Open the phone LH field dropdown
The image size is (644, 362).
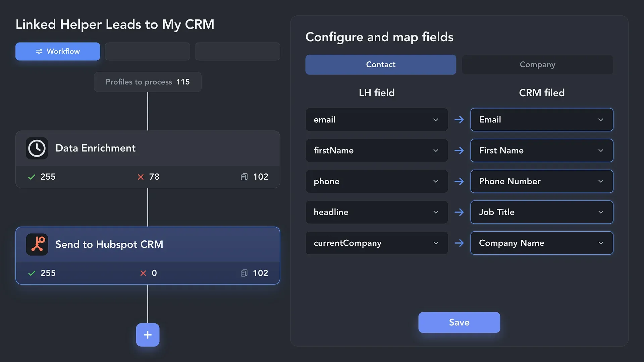(377, 181)
